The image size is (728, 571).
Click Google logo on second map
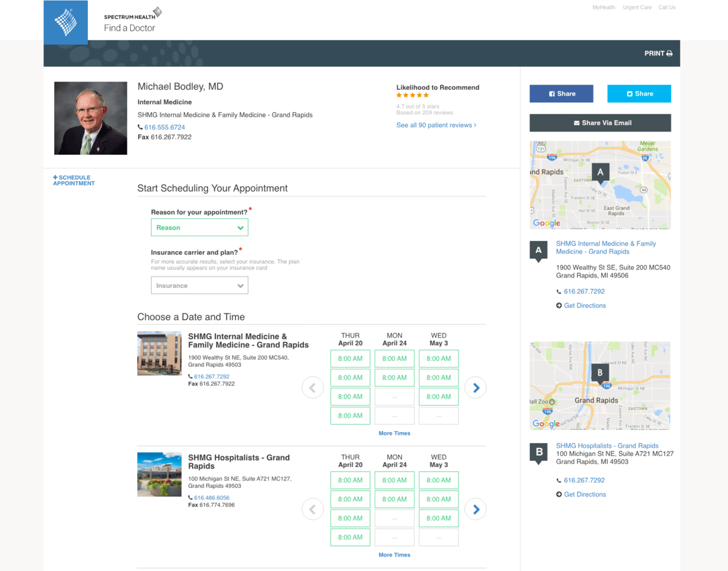coord(547,423)
